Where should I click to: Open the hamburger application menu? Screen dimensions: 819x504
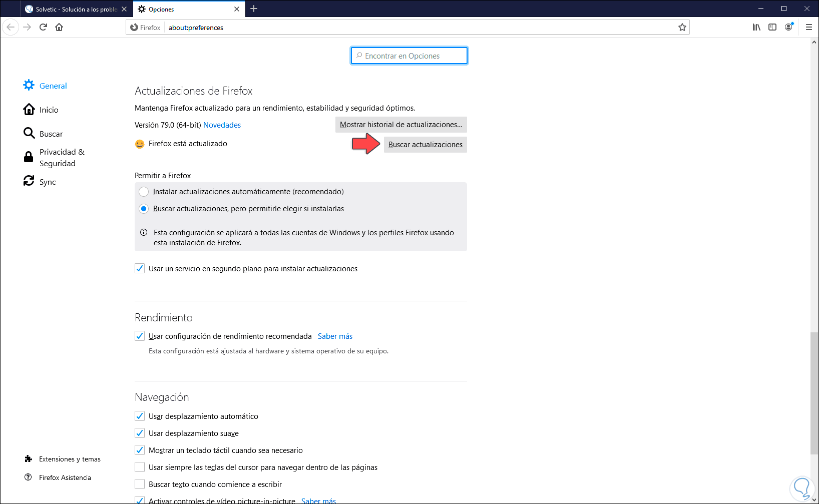coord(808,27)
